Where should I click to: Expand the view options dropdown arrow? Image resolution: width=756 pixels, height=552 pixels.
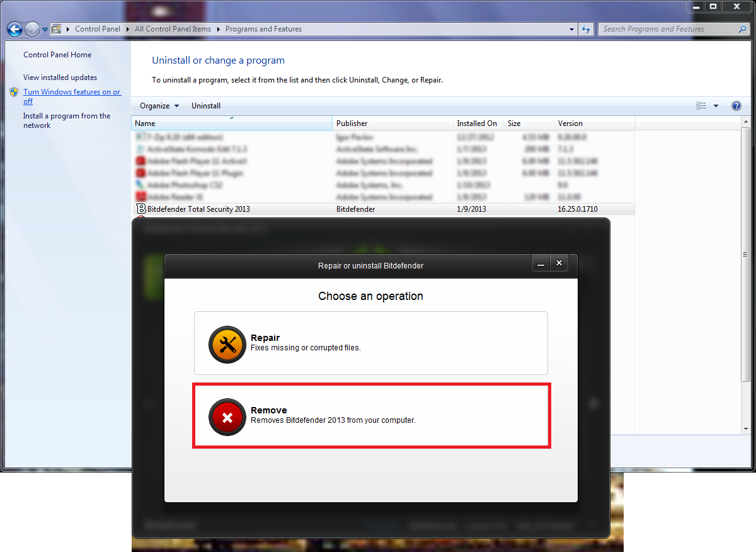(x=716, y=106)
